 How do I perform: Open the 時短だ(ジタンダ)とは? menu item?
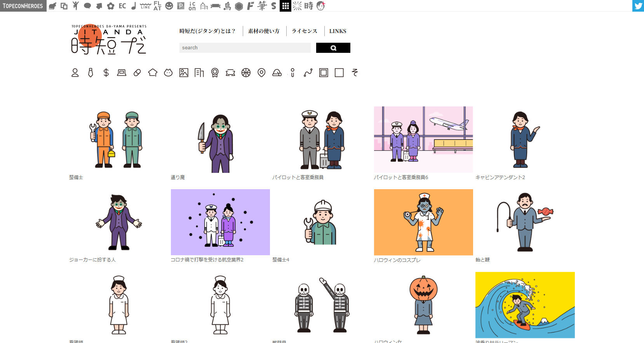207,31
